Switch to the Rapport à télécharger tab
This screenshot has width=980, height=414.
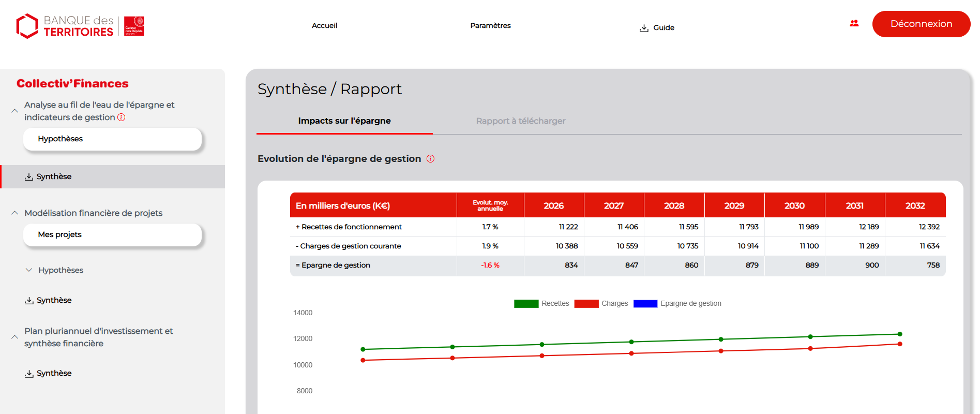click(x=520, y=121)
